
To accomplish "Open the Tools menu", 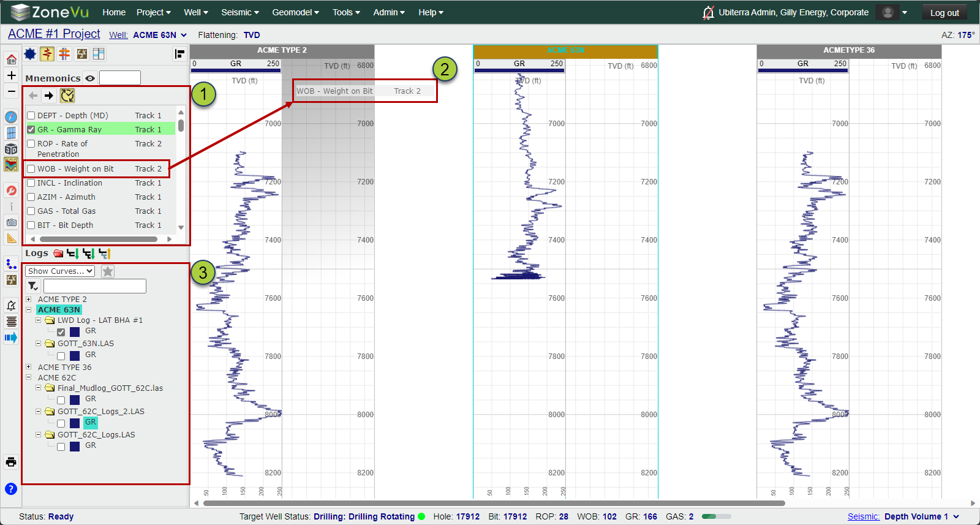I will tap(346, 12).
